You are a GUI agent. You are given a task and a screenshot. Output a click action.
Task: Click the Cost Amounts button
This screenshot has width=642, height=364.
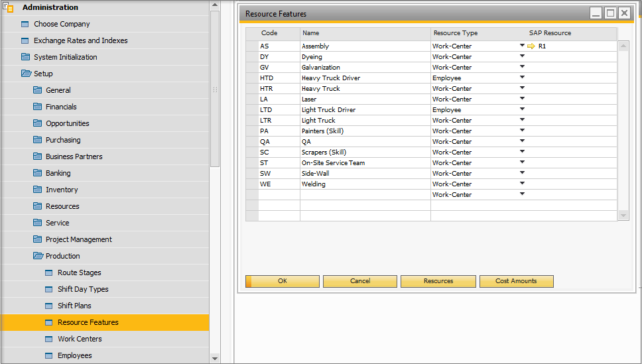click(516, 281)
